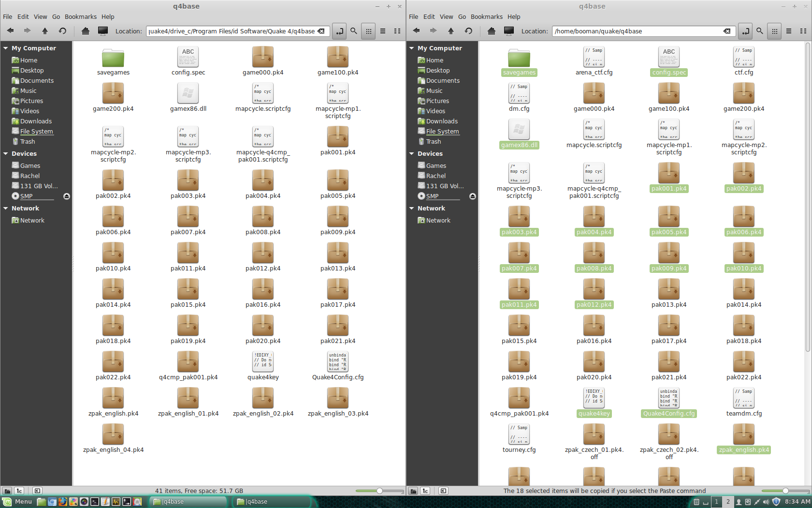Launch Firefox from the taskbar

click(63, 502)
